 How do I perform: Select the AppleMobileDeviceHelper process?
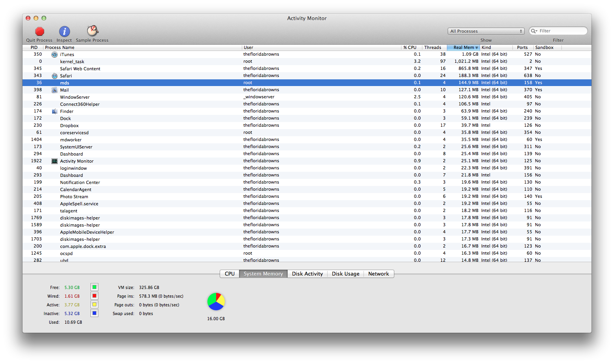pos(307,232)
